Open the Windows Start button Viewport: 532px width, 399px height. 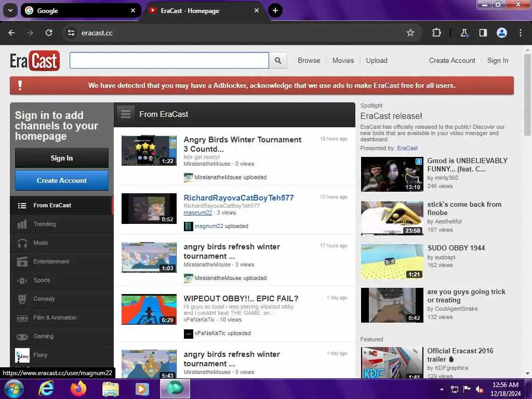tap(12, 389)
